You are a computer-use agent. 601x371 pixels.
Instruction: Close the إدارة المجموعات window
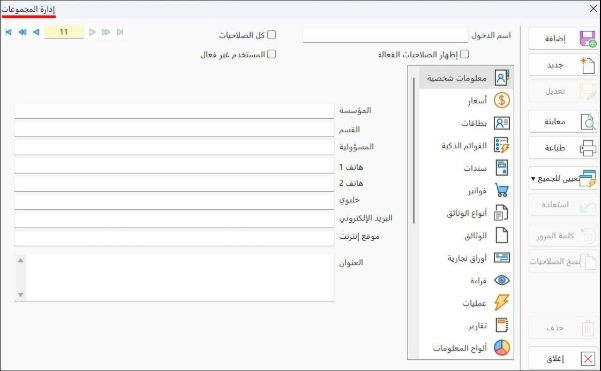tap(593, 9)
